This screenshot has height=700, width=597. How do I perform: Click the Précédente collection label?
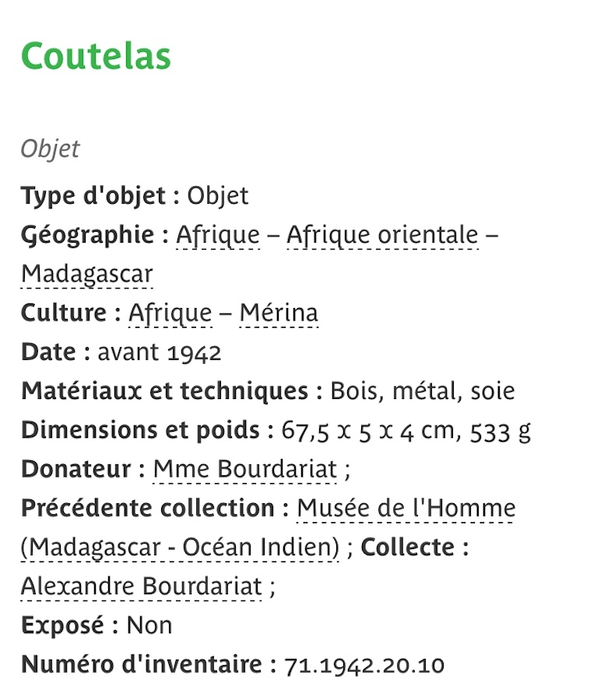point(148,509)
